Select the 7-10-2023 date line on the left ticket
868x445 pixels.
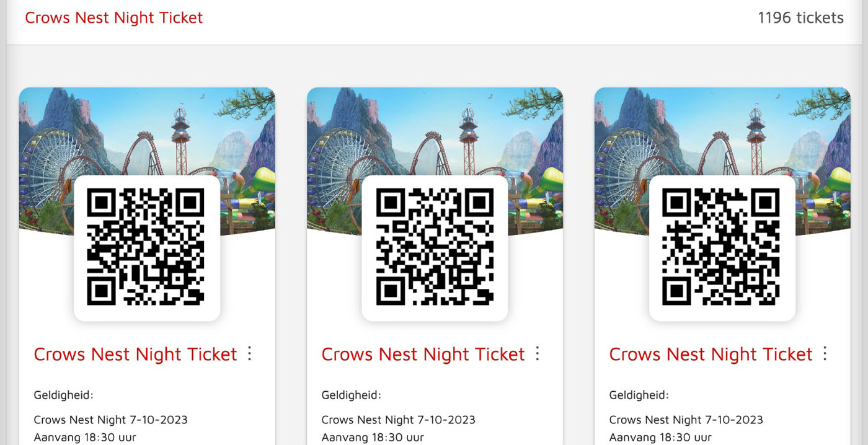(x=110, y=420)
